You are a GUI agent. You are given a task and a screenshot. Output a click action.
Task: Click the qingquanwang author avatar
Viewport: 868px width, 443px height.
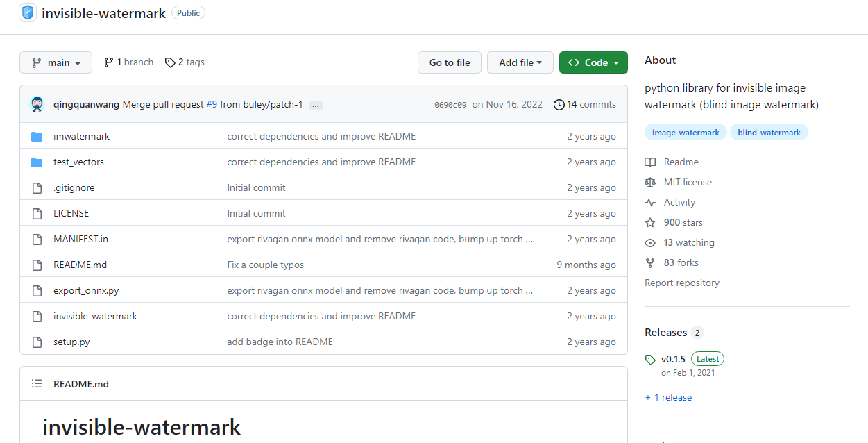(x=37, y=105)
